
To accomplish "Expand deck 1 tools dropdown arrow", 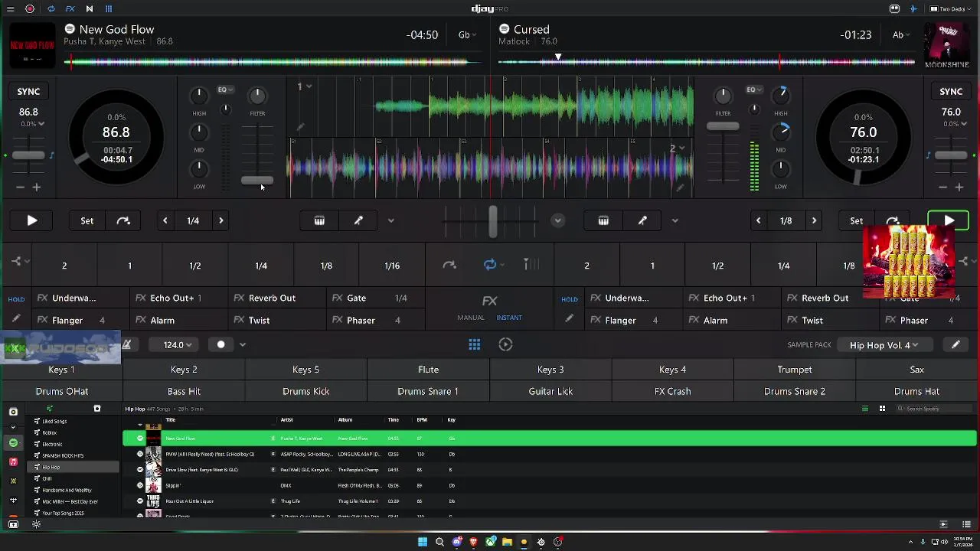I will 390,221.
